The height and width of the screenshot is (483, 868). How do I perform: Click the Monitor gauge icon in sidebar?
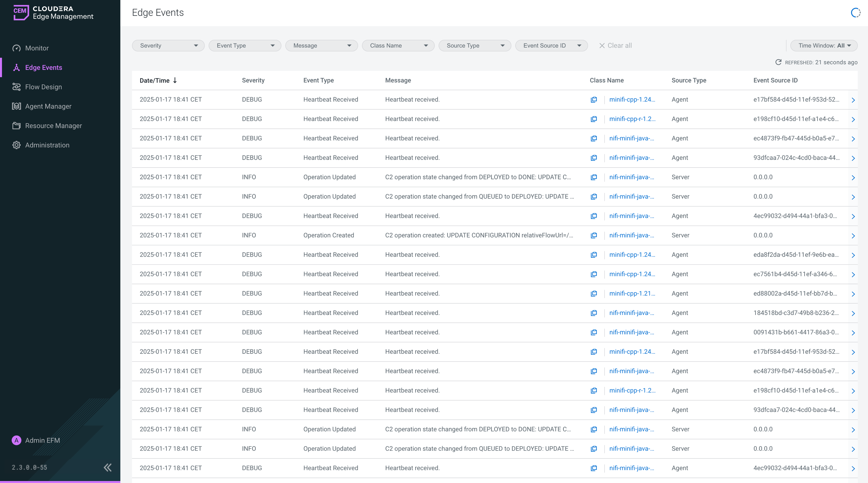click(16, 48)
